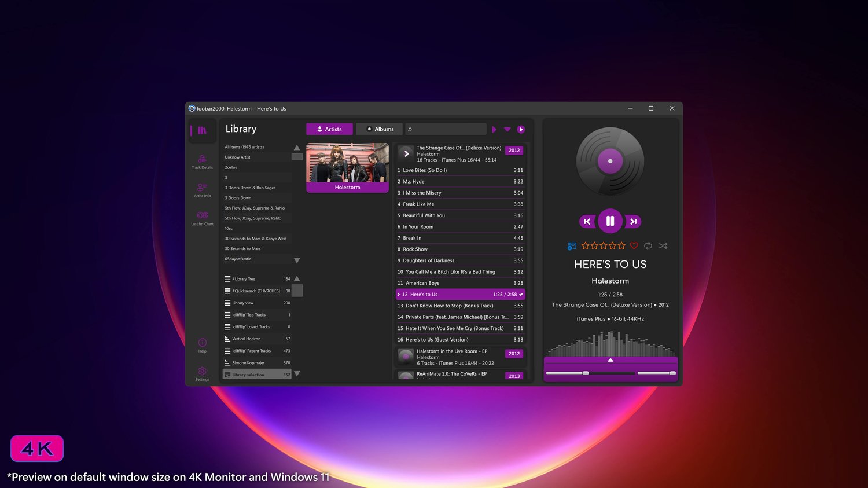This screenshot has height=488, width=868.
Task: Open the 'cliffflip' Recent Tracks playlist
Action: [x=257, y=351]
